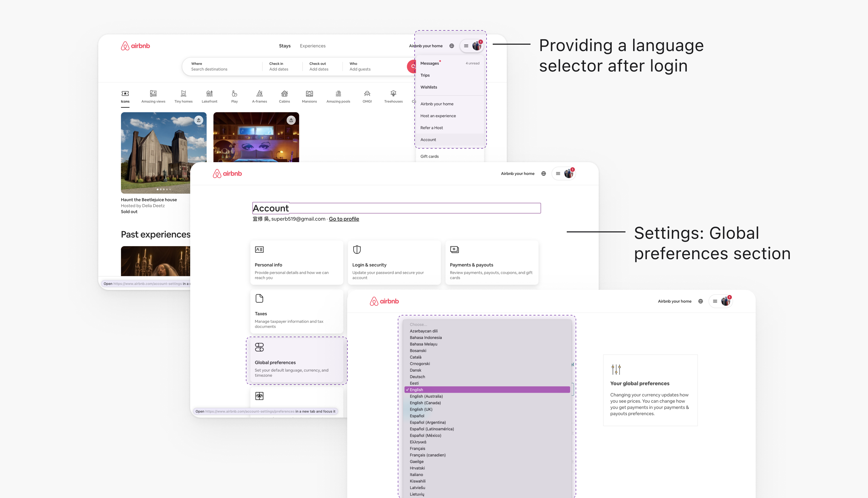The height and width of the screenshot is (498, 868).
Task: Select the checked English option
Action: coord(487,390)
